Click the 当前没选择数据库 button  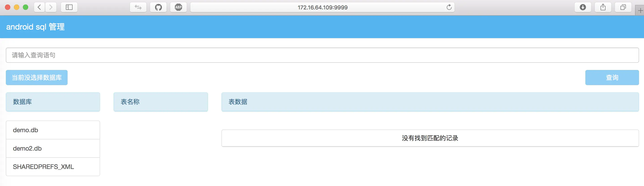click(x=37, y=78)
